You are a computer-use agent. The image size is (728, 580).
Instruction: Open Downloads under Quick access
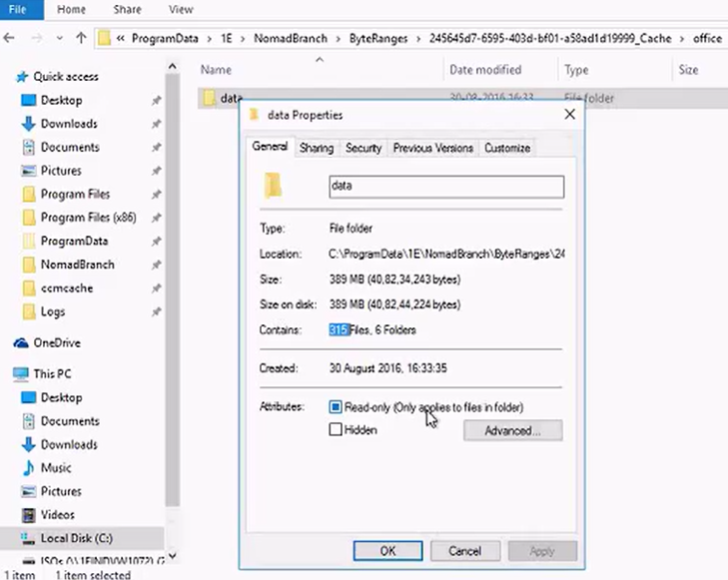pos(68,124)
